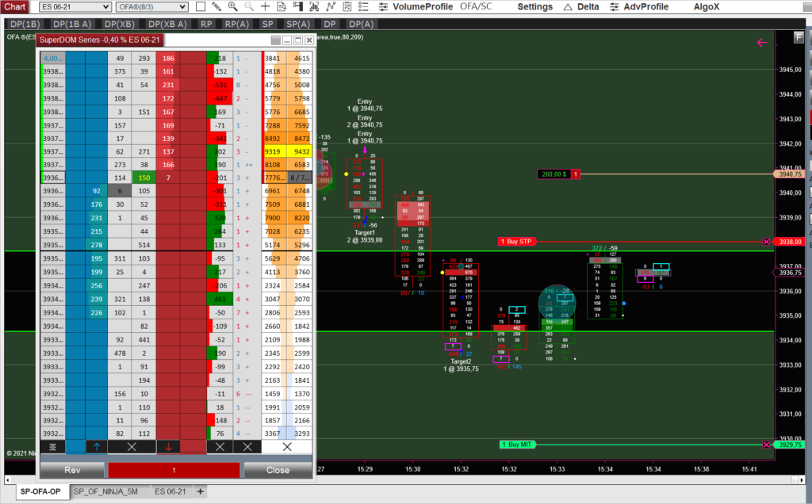Screen dimensions: 812x504
Task: Add a new tab with plus button
Action: point(200,491)
